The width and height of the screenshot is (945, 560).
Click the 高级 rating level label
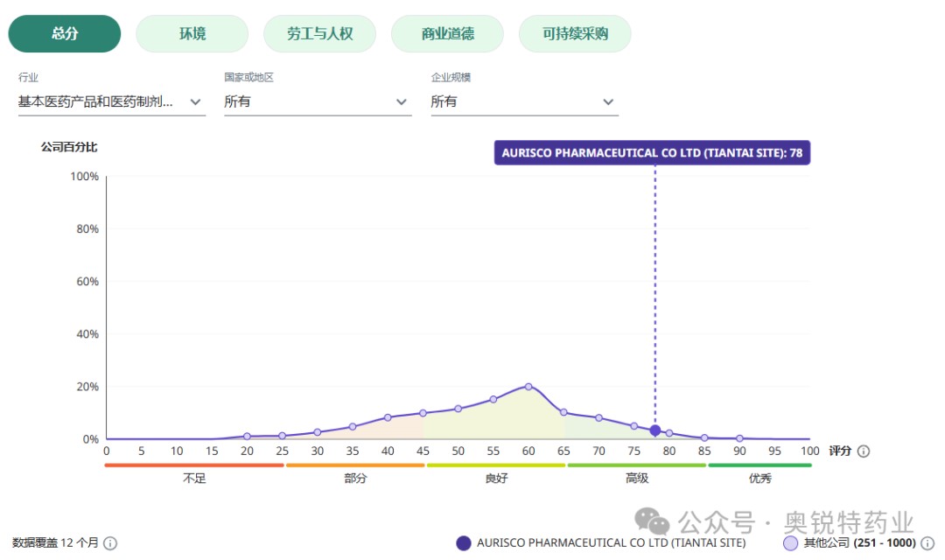coord(636,479)
